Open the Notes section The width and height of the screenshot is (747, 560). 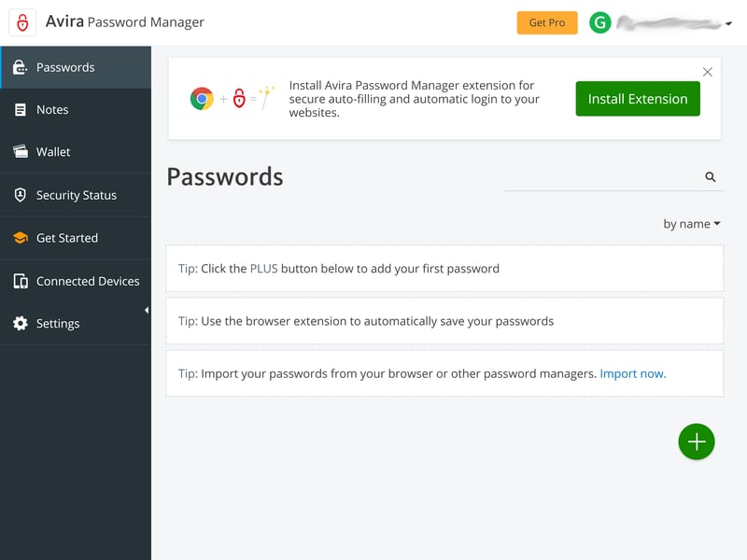click(76, 109)
